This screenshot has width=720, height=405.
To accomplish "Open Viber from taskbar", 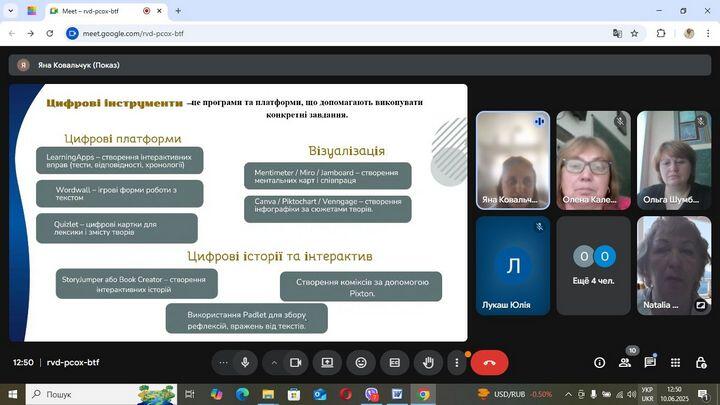I will [x=371, y=394].
